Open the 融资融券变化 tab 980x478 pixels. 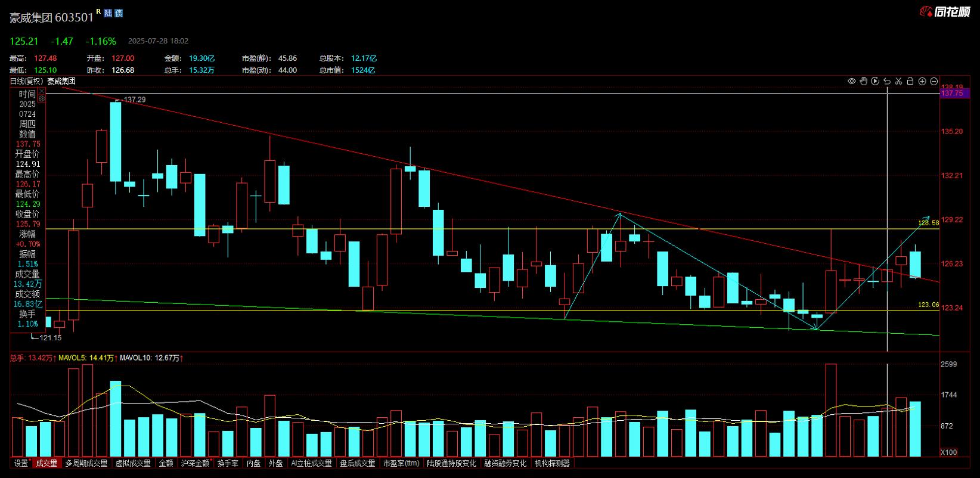[505, 463]
